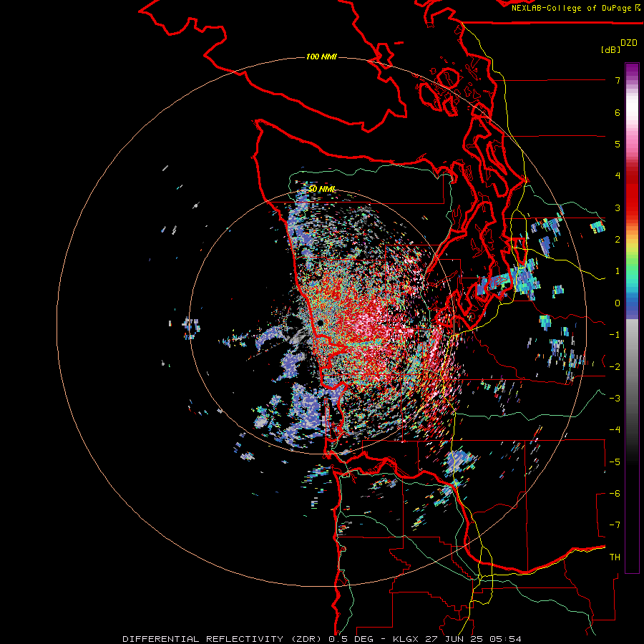Screen dimensions: 644x644
Task: Click the 3 dB legend value
Action: [618, 208]
